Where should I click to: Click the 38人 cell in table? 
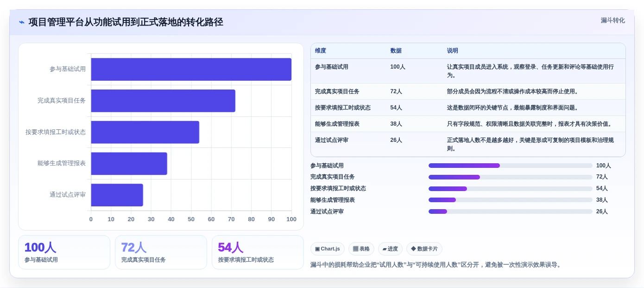click(396, 124)
